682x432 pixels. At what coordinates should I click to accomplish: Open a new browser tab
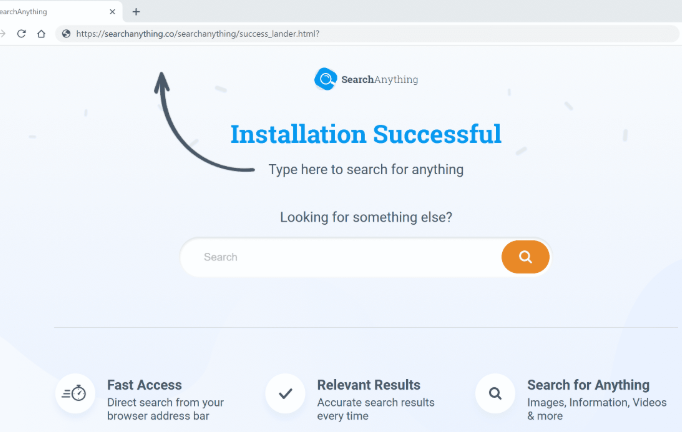136,12
